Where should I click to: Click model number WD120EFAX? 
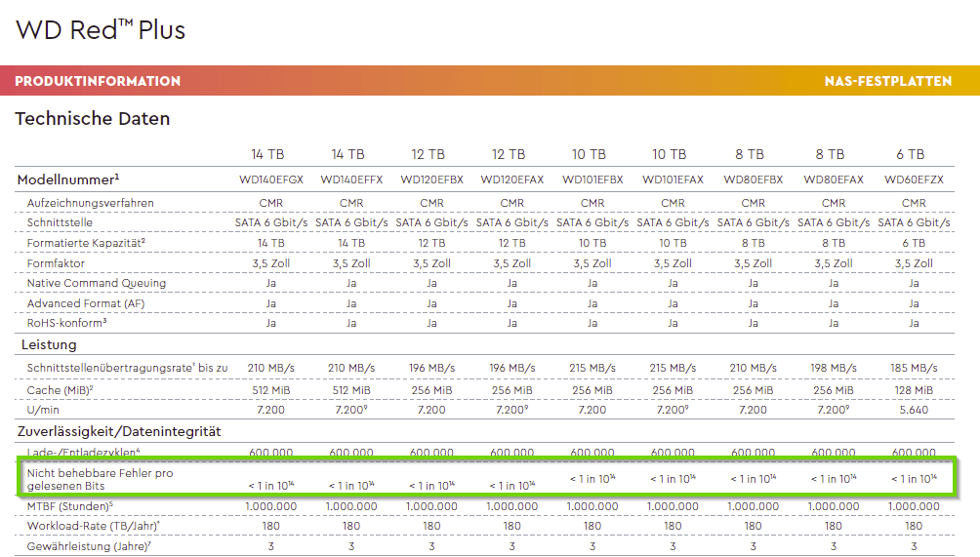coord(511,179)
